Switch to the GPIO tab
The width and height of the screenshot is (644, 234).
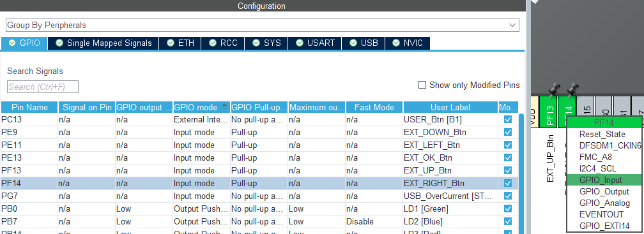click(24, 43)
